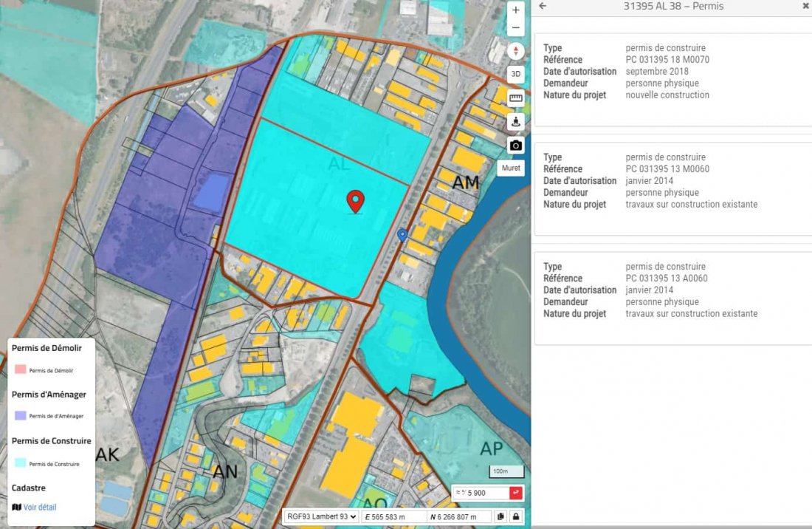Image resolution: width=812 pixels, height=529 pixels.
Task: Reset map orientation with the compass
Action: coord(516,51)
